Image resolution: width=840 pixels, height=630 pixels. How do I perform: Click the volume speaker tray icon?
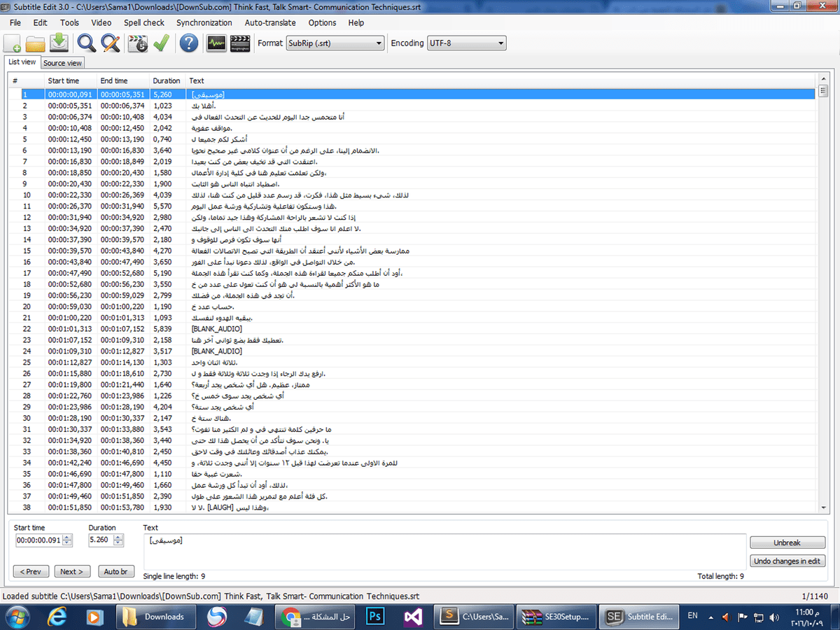pyautogui.click(x=773, y=617)
